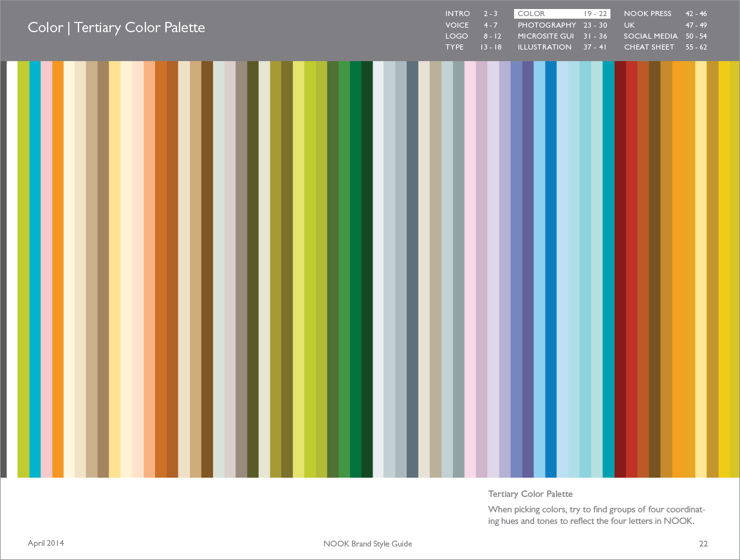Go to the INTRO section link
This screenshot has width=740, height=560.
(x=458, y=14)
